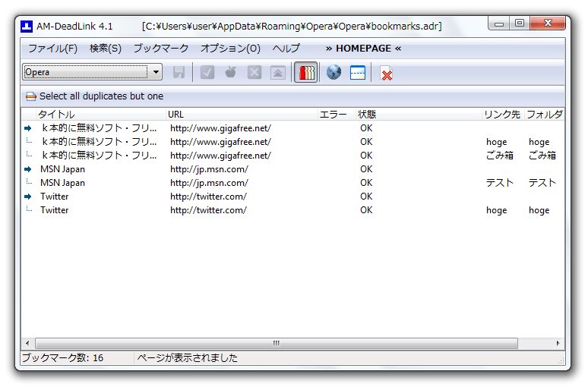
Task: Sort by the 状態 column header
Action: pos(419,115)
